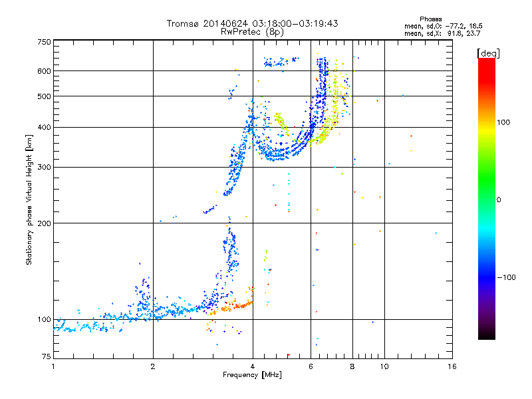Click the '4' frequency tick label
Image resolution: width=532 pixels, height=399 pixels.
click(x=253, y=366)
